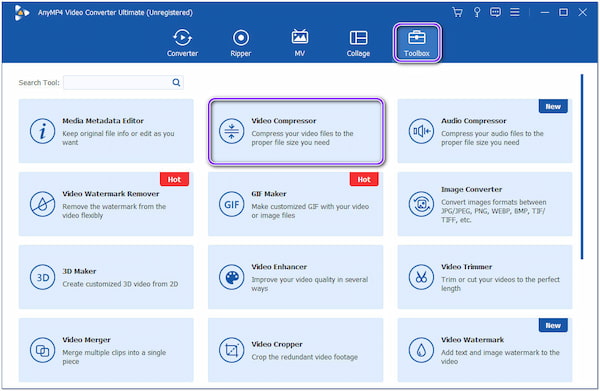
Task: Click the shopping cart purchase icon
Action: click(x=457, y=12)
